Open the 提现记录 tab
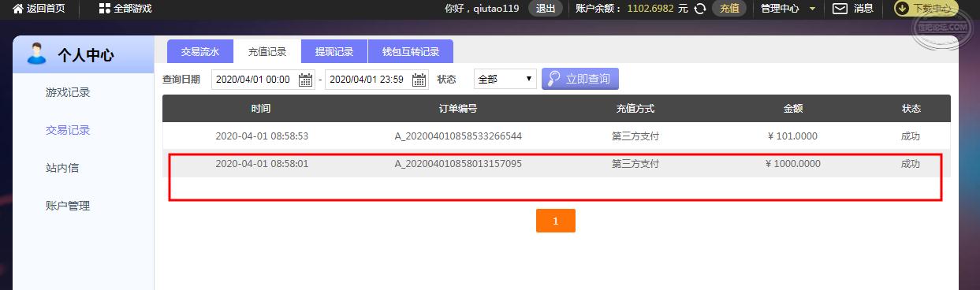Screen dimensions: 980x290 pos(335,52)
